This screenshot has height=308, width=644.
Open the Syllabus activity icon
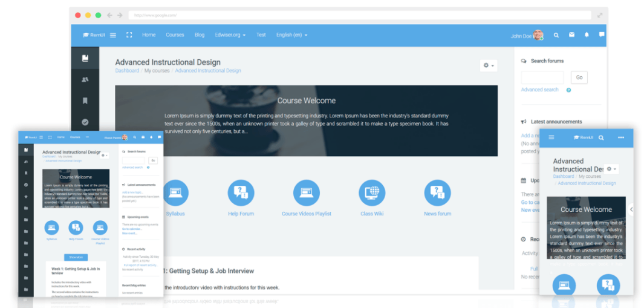[x=175, y=193]
